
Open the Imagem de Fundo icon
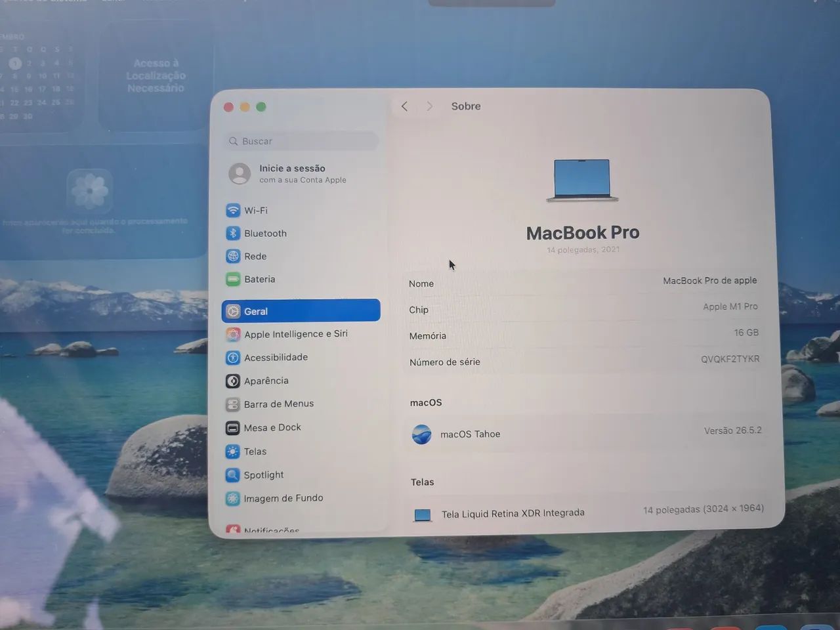click(x=232, y=498)
